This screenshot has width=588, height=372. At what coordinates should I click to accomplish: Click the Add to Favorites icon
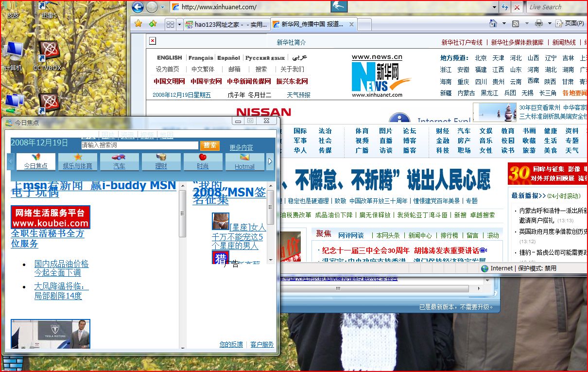coord(153,23)
